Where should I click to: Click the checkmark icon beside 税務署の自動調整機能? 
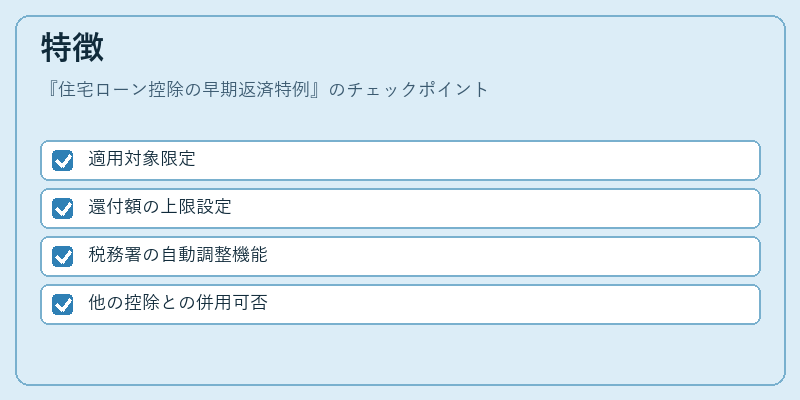point(63,257)
